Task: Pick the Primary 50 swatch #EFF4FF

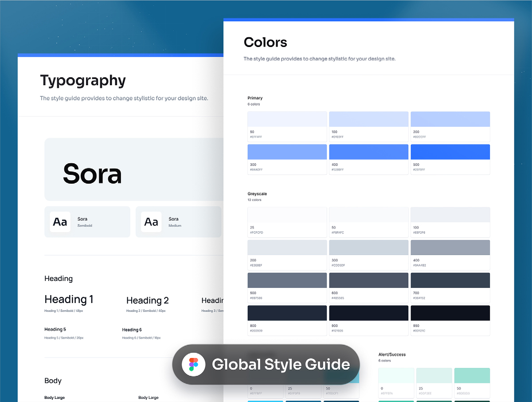Action: (287, 126)
